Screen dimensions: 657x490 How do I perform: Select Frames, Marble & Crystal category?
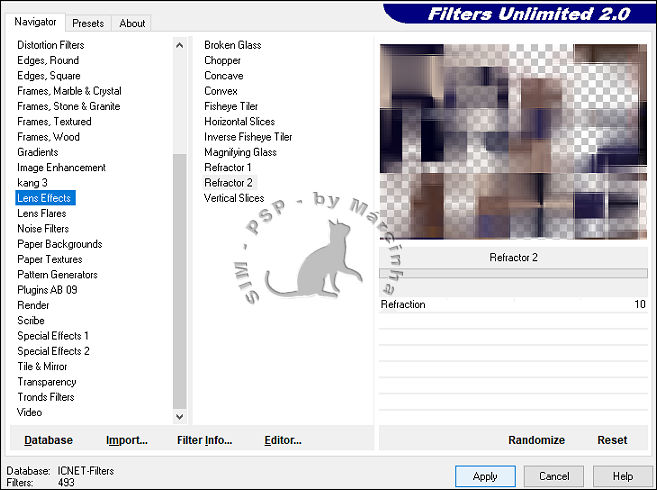point(69,91)
